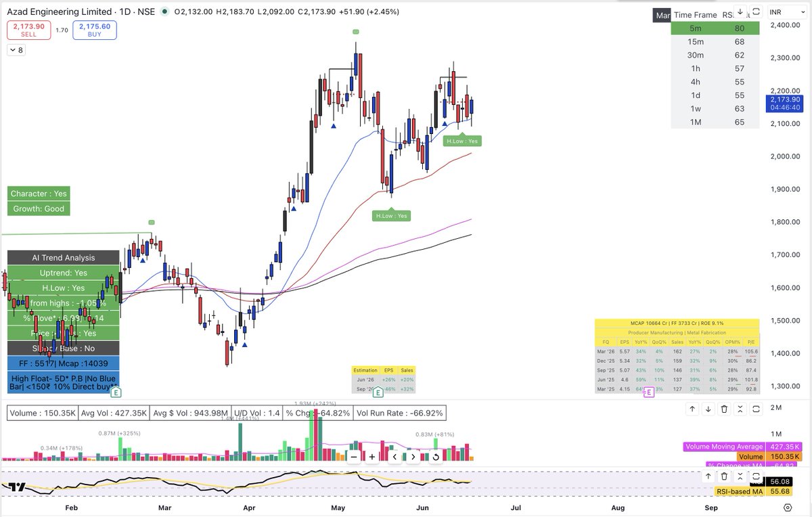This screenshot has width=812, height=517.
Task: Select the orange Volume label
Action: coord(751,457)
